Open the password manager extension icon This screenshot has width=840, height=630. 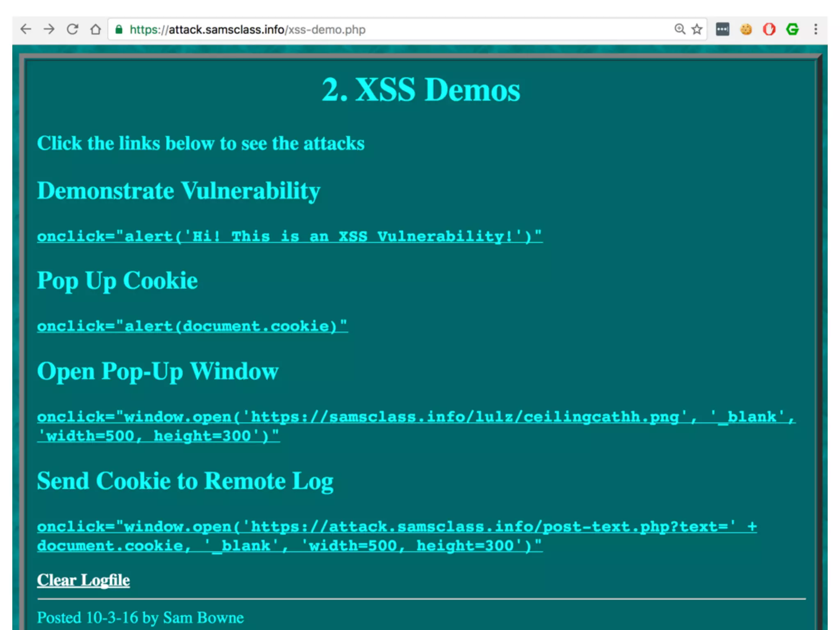tap(722, 29)
